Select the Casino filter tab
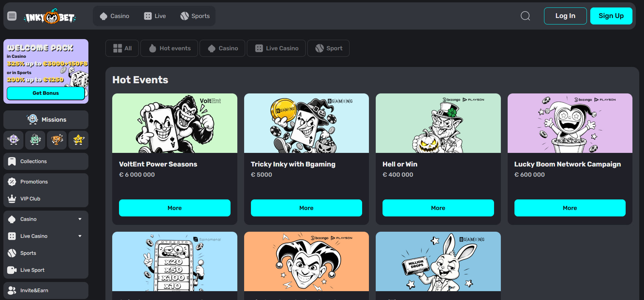 [x=222, y=48]
